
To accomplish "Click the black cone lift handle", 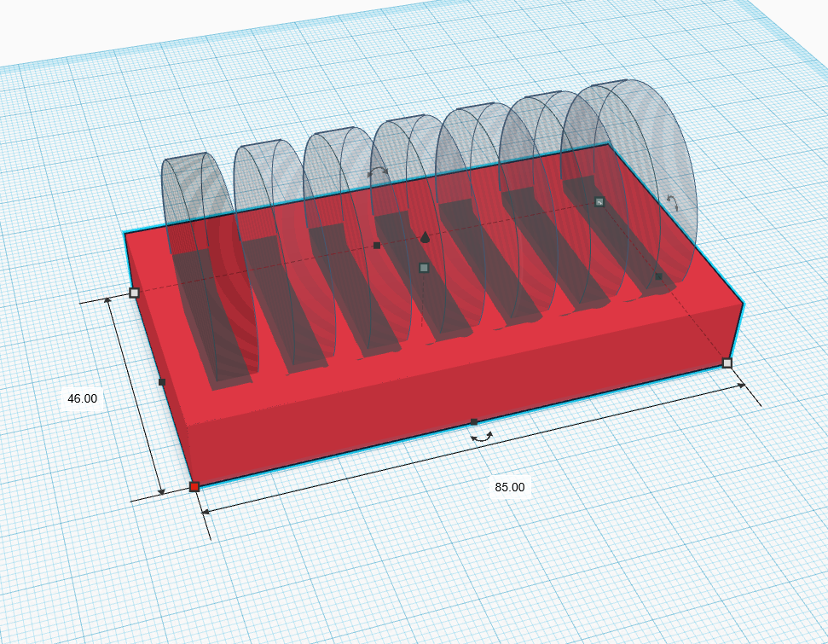I will (426, 237).
